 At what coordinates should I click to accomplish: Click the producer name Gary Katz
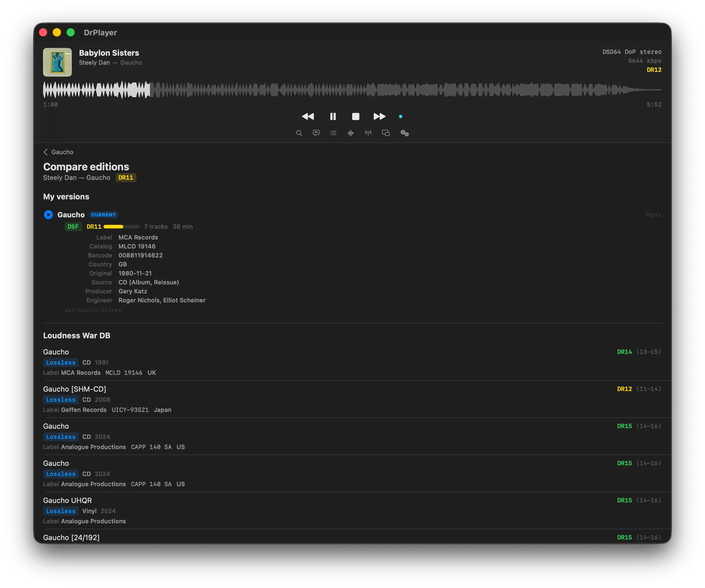click(133, 292)
